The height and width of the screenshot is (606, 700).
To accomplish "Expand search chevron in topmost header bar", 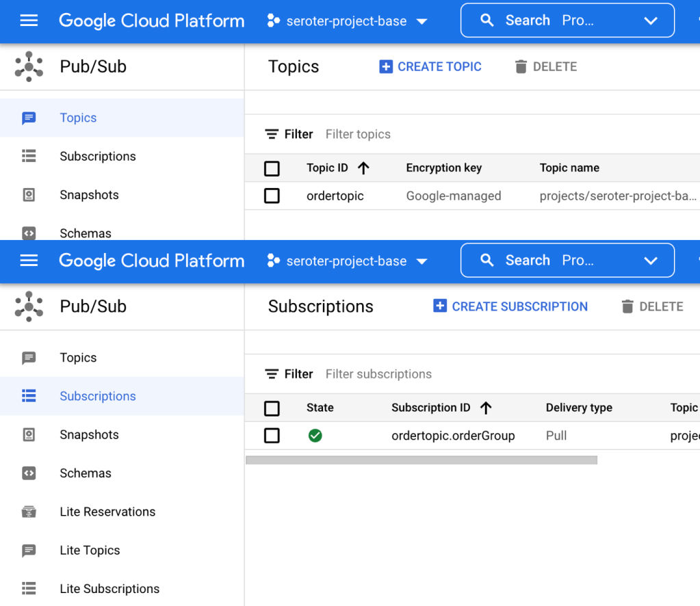I will [x=650, y=21].
